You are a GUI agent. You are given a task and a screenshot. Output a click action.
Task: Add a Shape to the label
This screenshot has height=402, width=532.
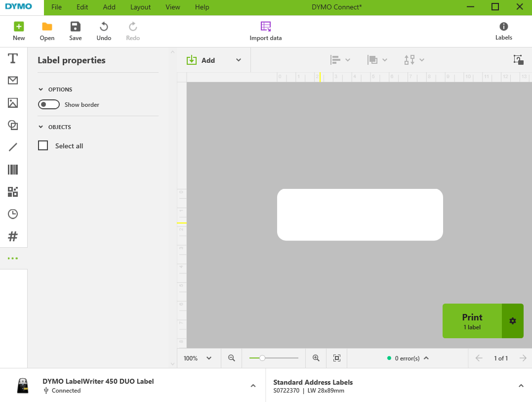click(13, 125)
